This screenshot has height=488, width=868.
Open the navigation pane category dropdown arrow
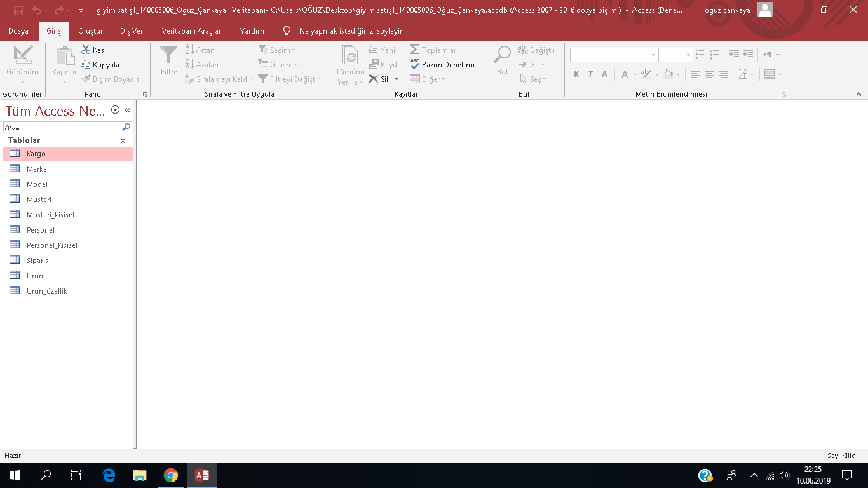point(115,110)
